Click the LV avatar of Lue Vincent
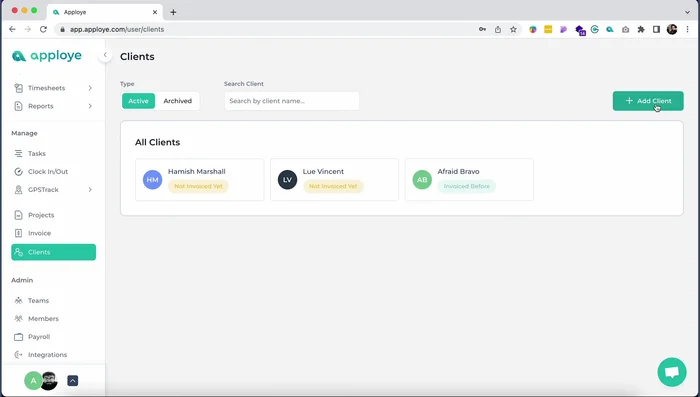 point(287,180)
